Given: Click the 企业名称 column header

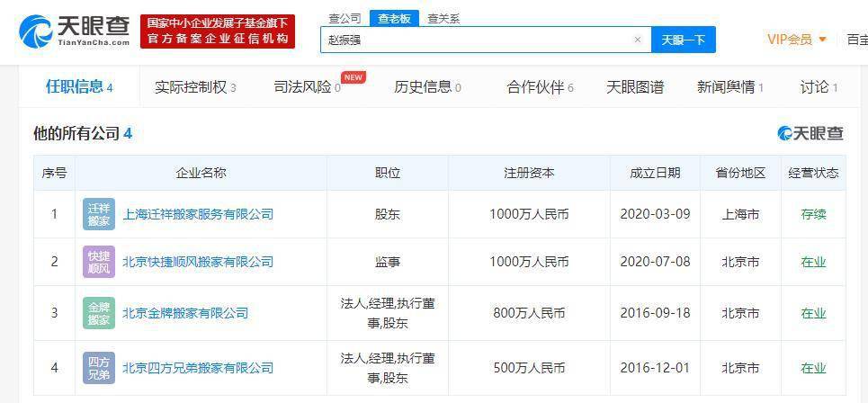Looking at the screenshot, I should tap(201, 174).
